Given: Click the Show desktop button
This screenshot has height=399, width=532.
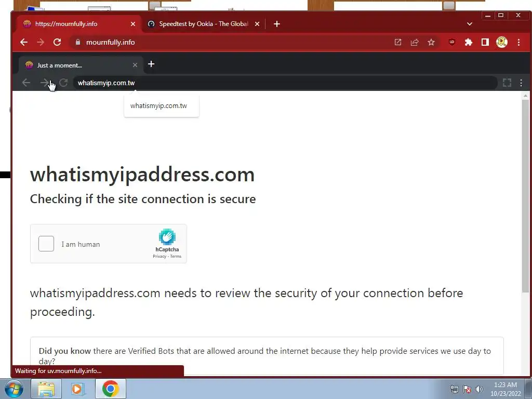Looking at the screenshot, I should (528, 389).
